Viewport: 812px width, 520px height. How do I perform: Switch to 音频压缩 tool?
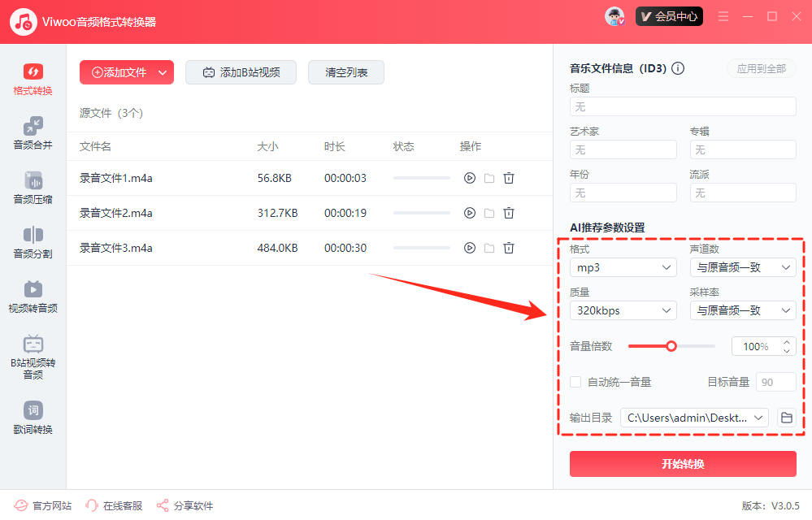click(33, 188)
